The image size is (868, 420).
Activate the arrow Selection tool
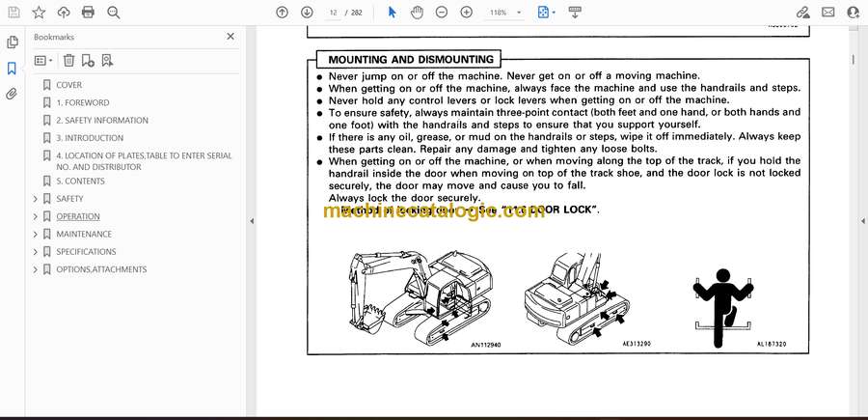(392, 12)
